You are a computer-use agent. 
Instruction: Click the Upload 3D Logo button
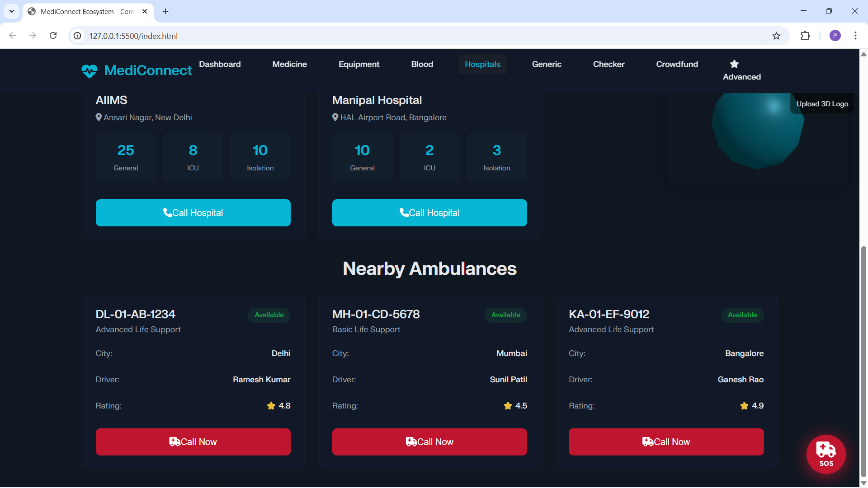(x=822, y=104)
